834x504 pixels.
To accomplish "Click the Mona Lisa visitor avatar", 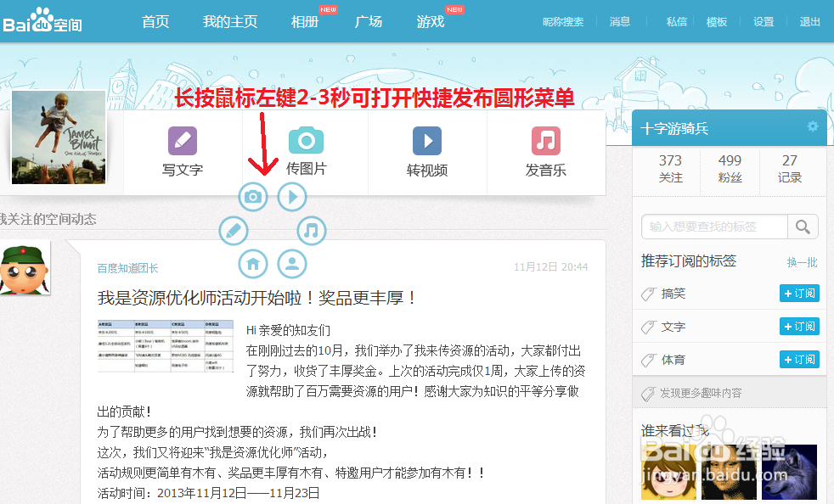I will click(x=729, y=472).
